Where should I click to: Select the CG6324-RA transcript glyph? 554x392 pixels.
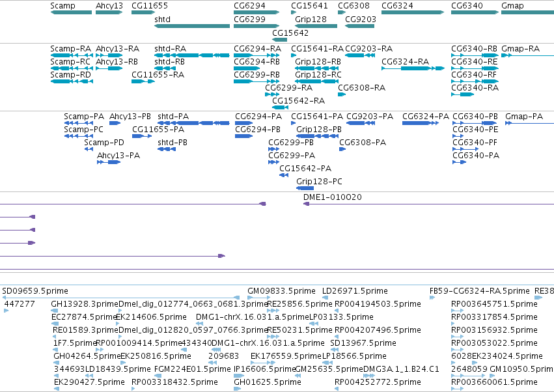coord(413,68)
